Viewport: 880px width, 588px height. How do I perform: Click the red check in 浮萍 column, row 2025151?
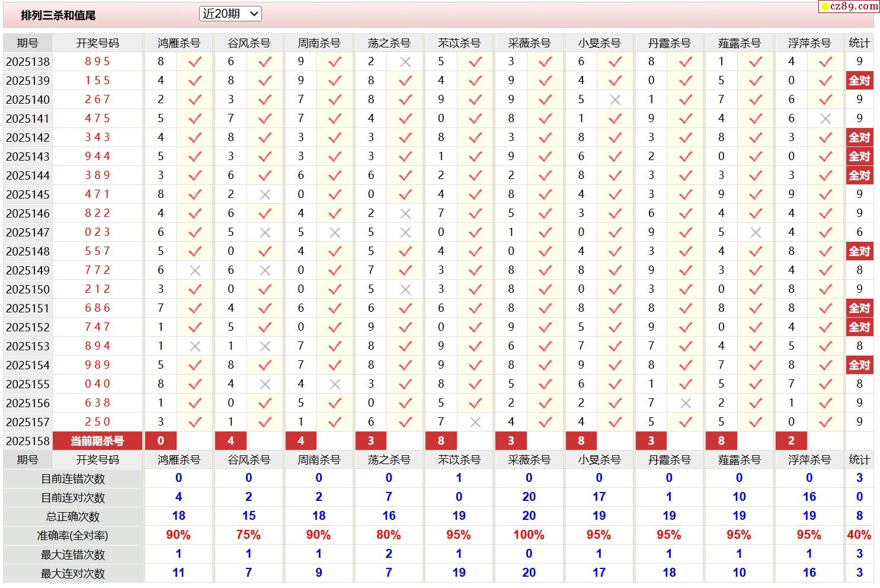click(x=825, y=308)
